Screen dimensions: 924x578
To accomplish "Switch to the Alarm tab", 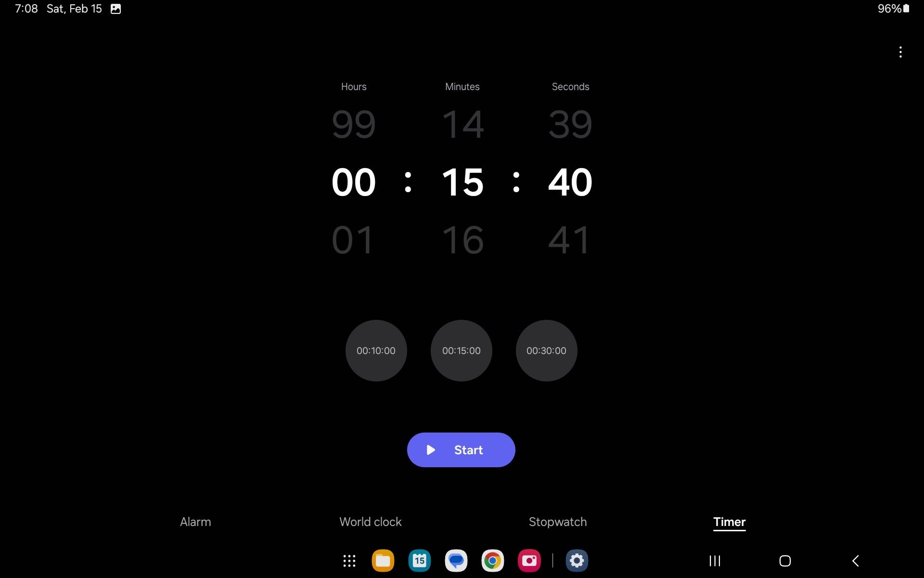I will (195, 522).
